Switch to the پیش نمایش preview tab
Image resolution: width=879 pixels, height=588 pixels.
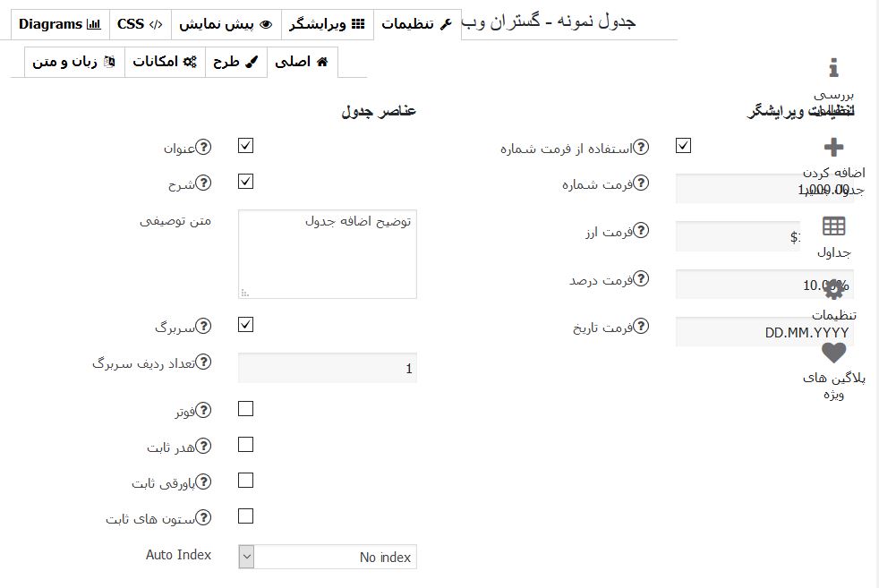[226, 24]
